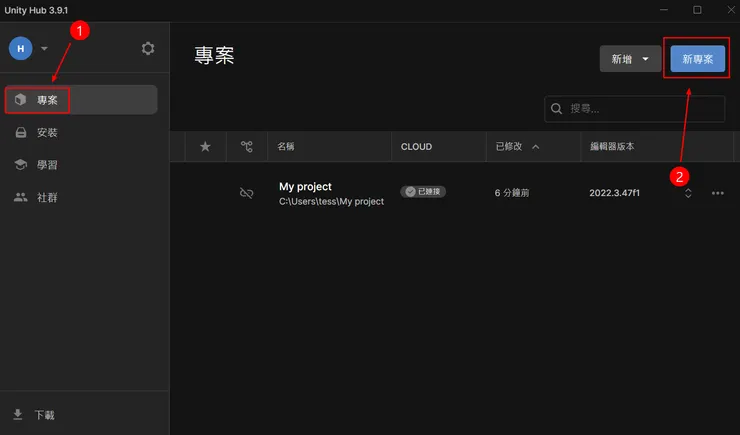Click the 6 分鐘前 modified time
The width and height of the screenshot is (740, 435).
point(512,193)
